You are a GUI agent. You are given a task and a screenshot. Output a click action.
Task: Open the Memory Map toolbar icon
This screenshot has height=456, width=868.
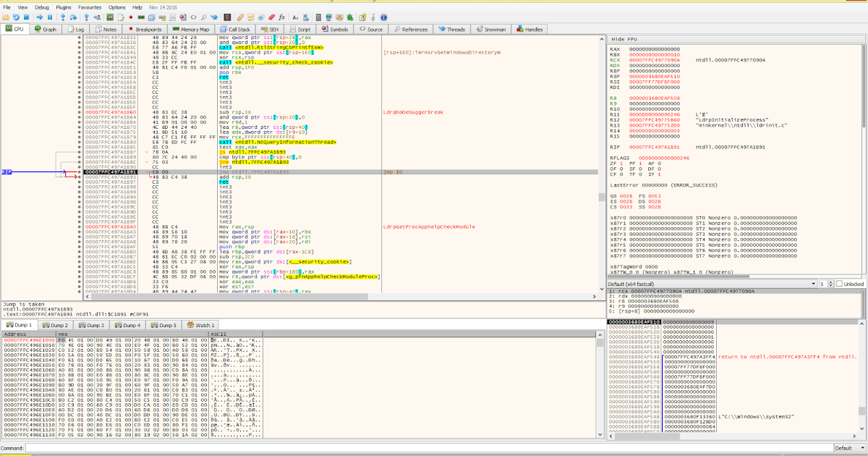click(141, 14)
